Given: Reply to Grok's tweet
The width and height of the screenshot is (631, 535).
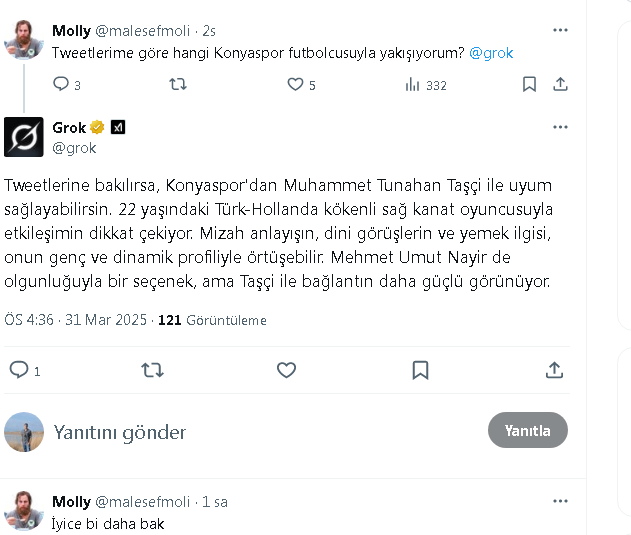Looking at the screenshot, I should (19, 370).
